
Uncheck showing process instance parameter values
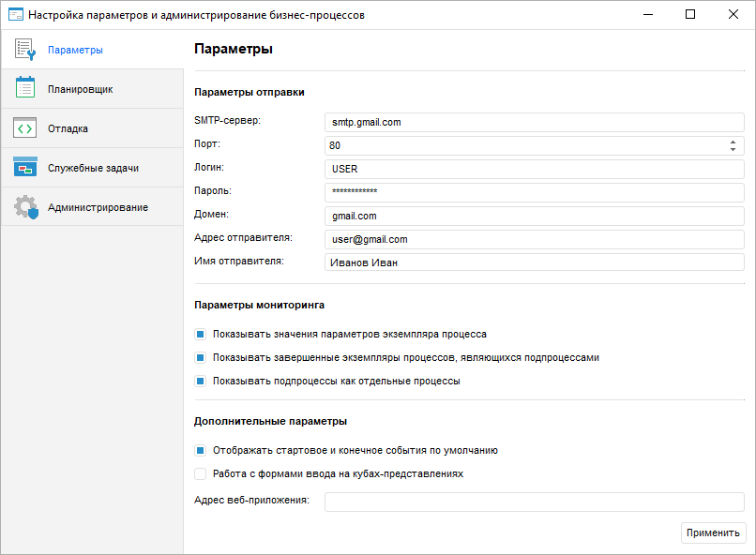coord(200,334)
